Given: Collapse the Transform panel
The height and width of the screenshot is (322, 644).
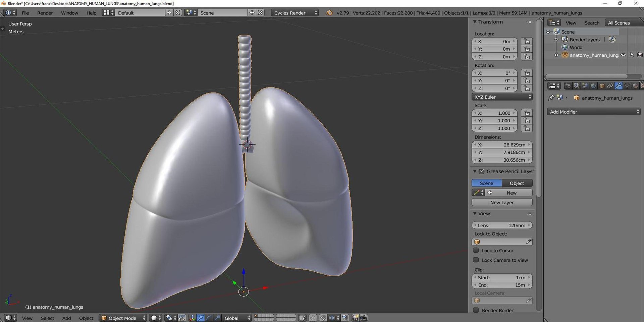Looking at the screenshot, I should point(475,22).
